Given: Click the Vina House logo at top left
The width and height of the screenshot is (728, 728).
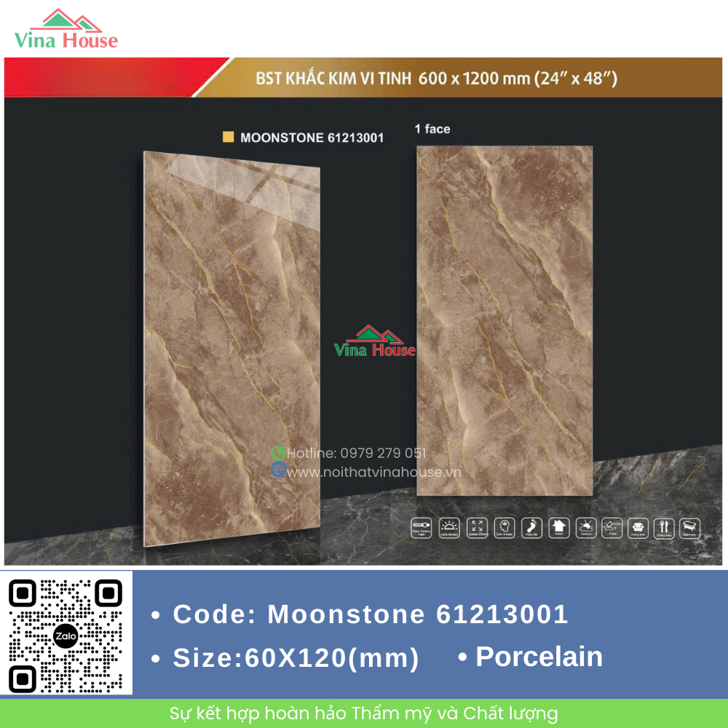Looking at the screenshot, I should [66, 29].
